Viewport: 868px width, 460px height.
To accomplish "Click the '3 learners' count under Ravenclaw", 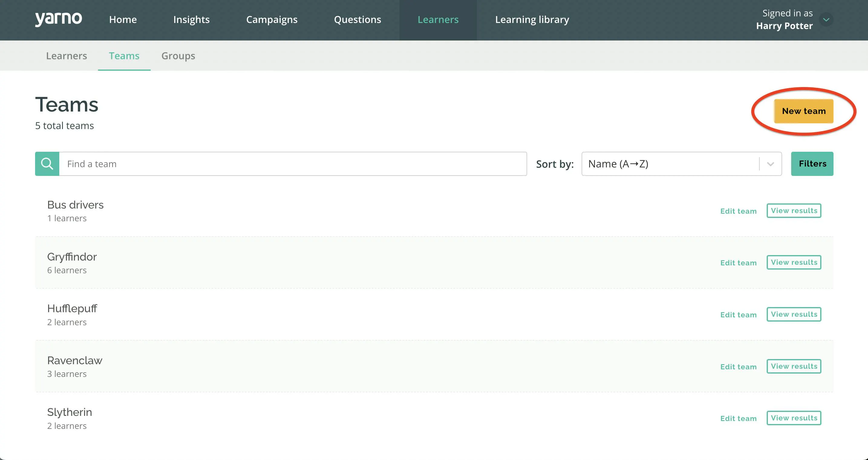I will (x=67, y=374).
